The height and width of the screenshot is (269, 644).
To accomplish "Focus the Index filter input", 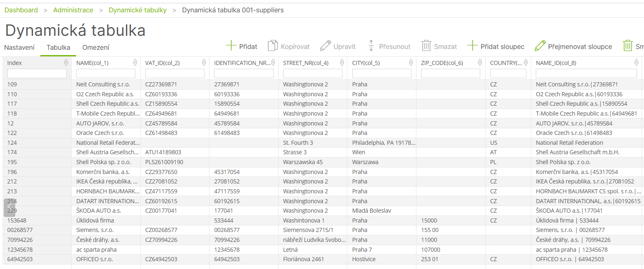I will click(37, 73).
